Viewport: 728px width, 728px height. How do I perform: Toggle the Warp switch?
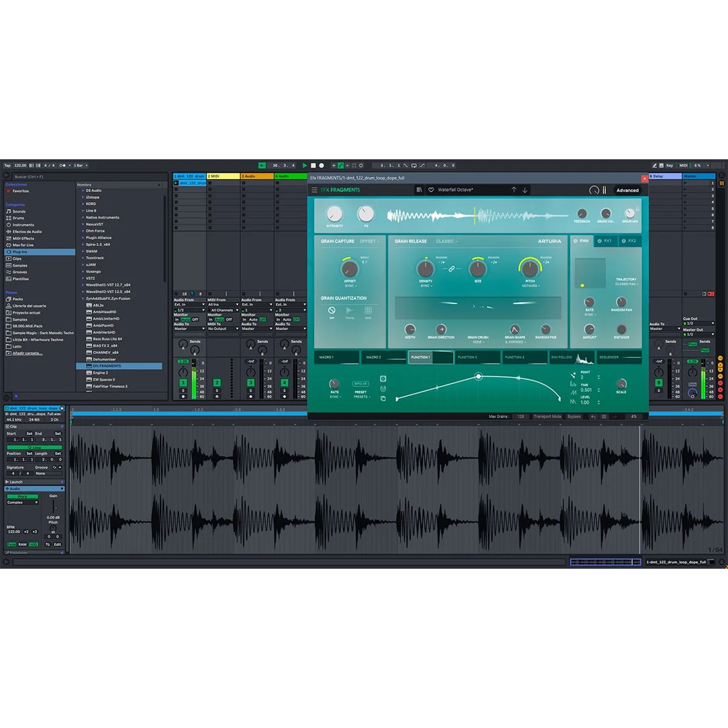coord(22,496)
